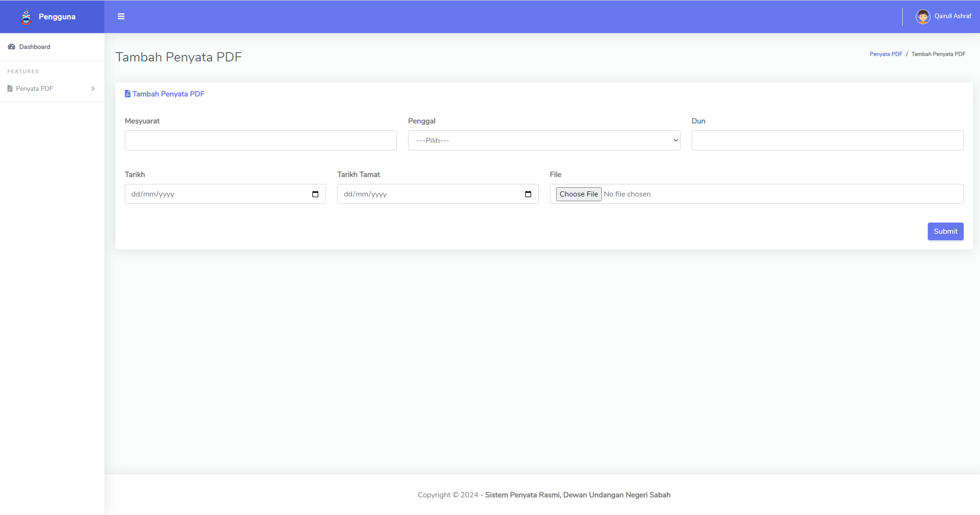Viewport: 980px width, 515px height.
Task: Expand the Penyata PDF sidebar chevron
Action: click(x=93, y=88)
